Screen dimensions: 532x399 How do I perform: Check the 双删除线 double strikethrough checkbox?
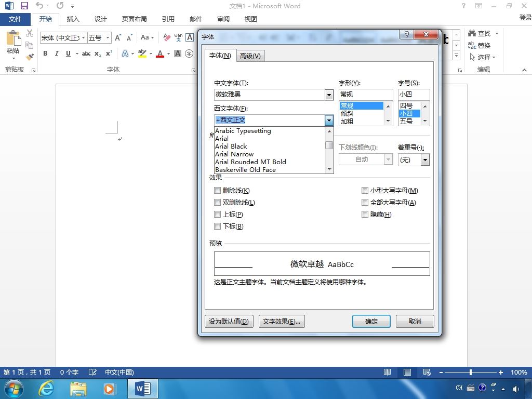tap(218, 202)
